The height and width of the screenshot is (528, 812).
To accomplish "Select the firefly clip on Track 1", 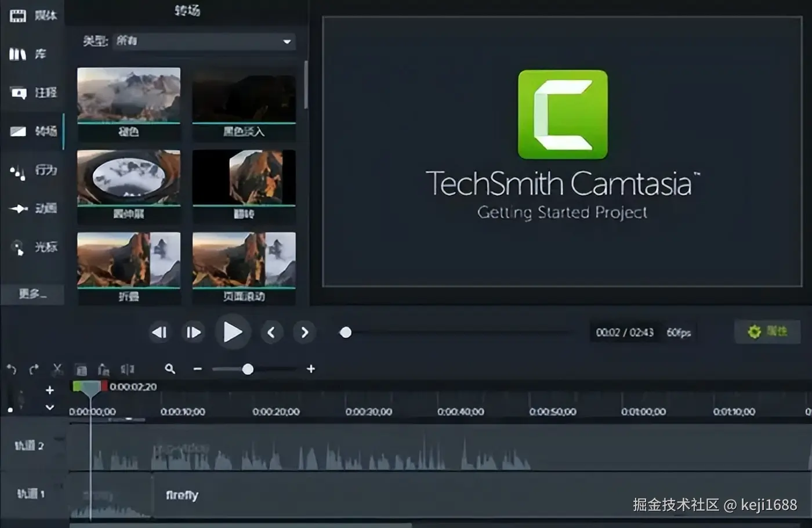I will click(x=481, y=495).
